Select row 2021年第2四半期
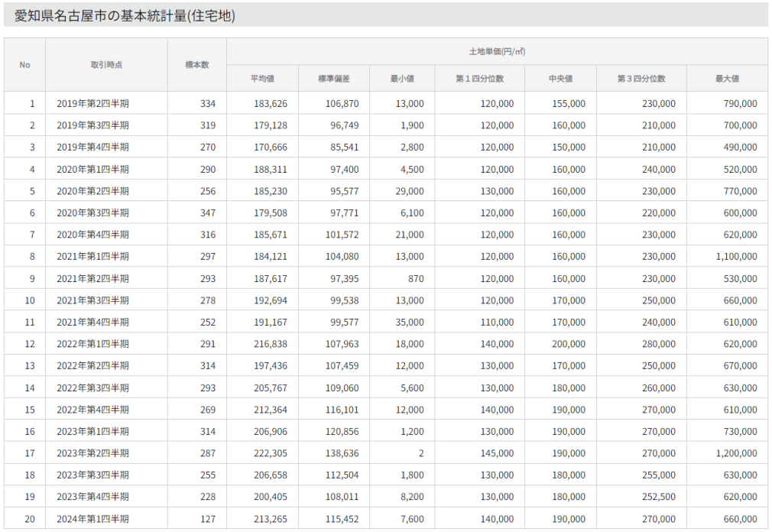The image size is (772, 532). click(x=386, y=278)
